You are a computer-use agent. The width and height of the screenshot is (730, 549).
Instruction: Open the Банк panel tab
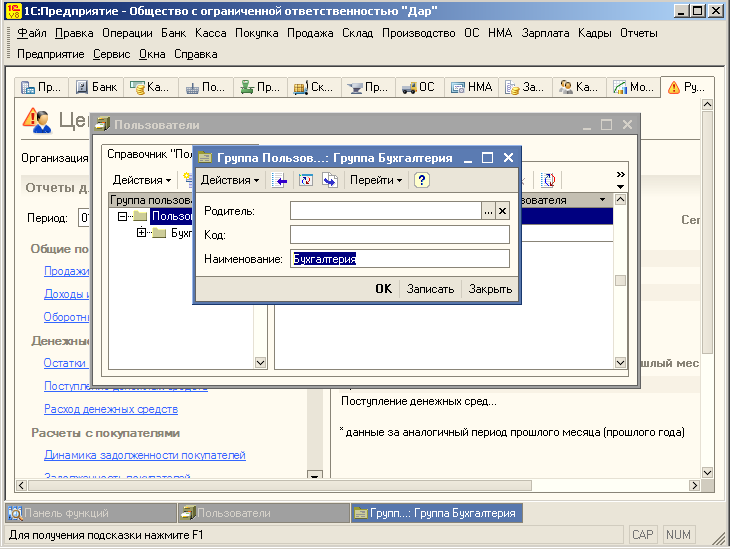coord(96,87)
